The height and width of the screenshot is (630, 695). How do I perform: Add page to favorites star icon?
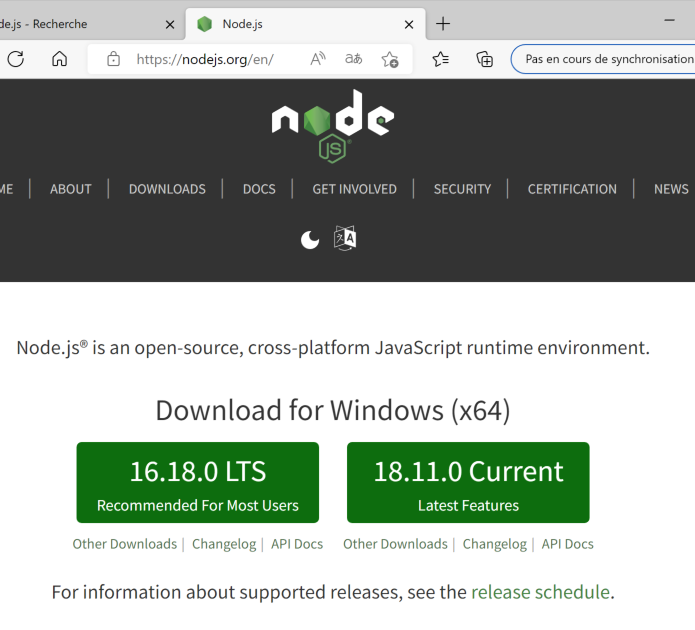(x=390, y=59)
